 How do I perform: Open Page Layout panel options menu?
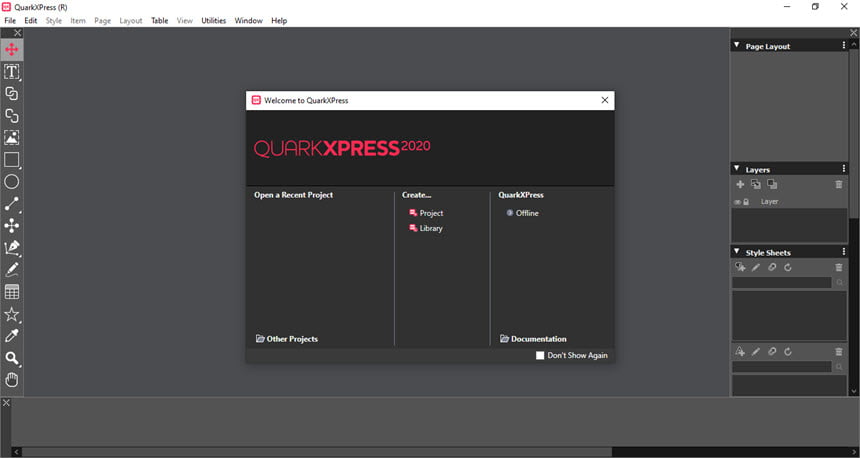(844, 46)
